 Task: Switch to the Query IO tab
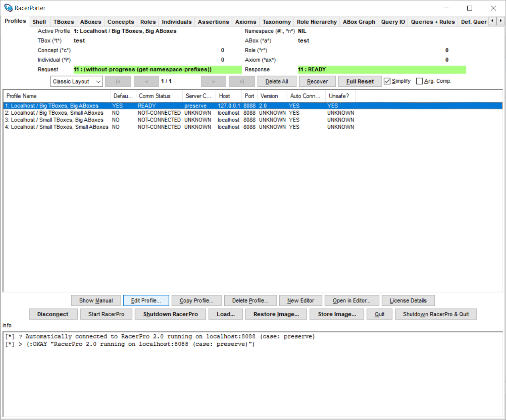pos(393,22)
